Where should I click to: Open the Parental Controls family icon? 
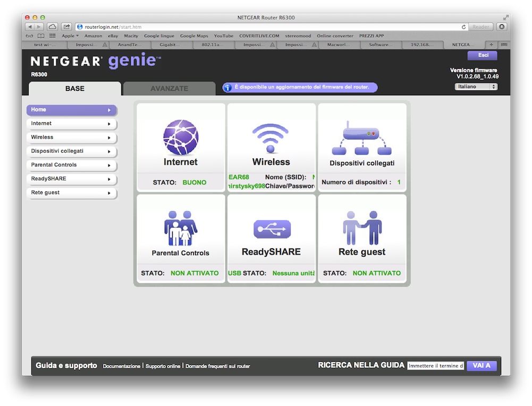point(181,228)
